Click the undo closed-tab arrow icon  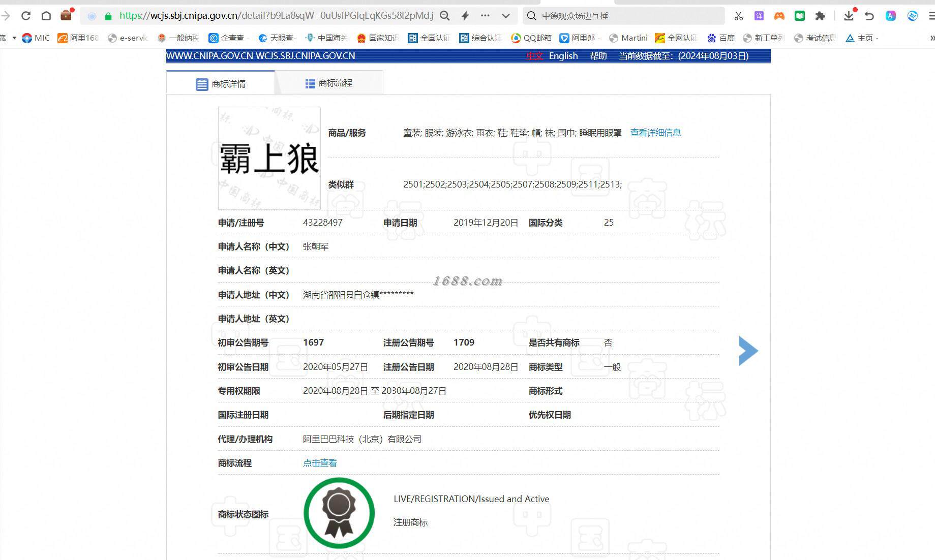869,16
